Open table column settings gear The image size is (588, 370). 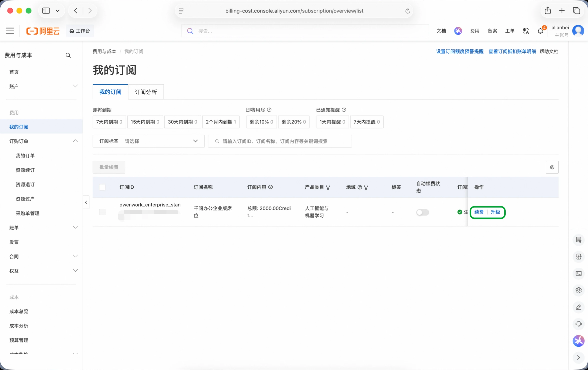[x=552, y=167]
